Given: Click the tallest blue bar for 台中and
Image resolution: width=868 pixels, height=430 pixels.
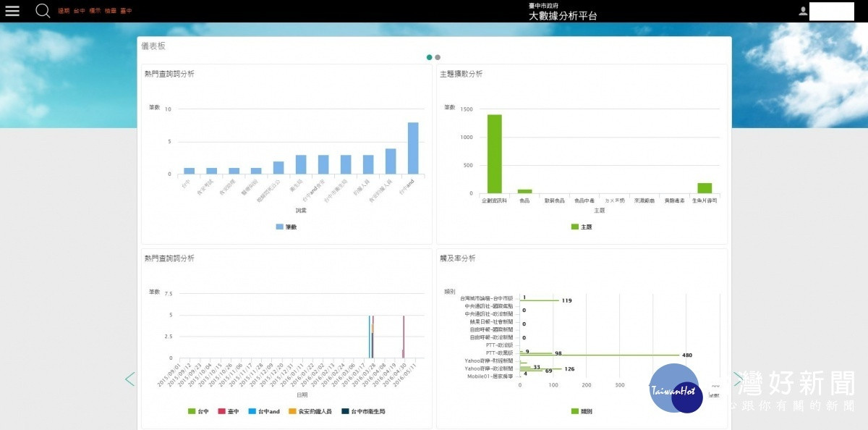Looking at the screenshot, I should (413, 148).
